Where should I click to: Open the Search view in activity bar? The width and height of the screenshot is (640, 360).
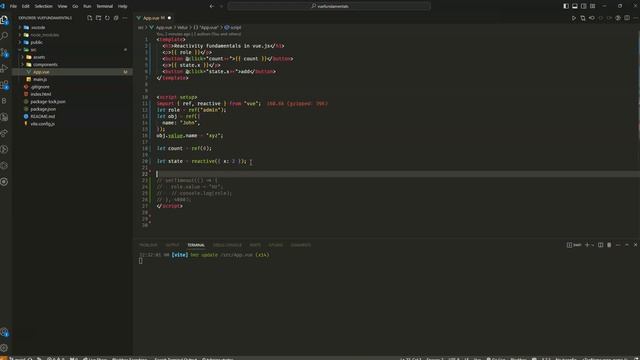[x=4, y=36]
